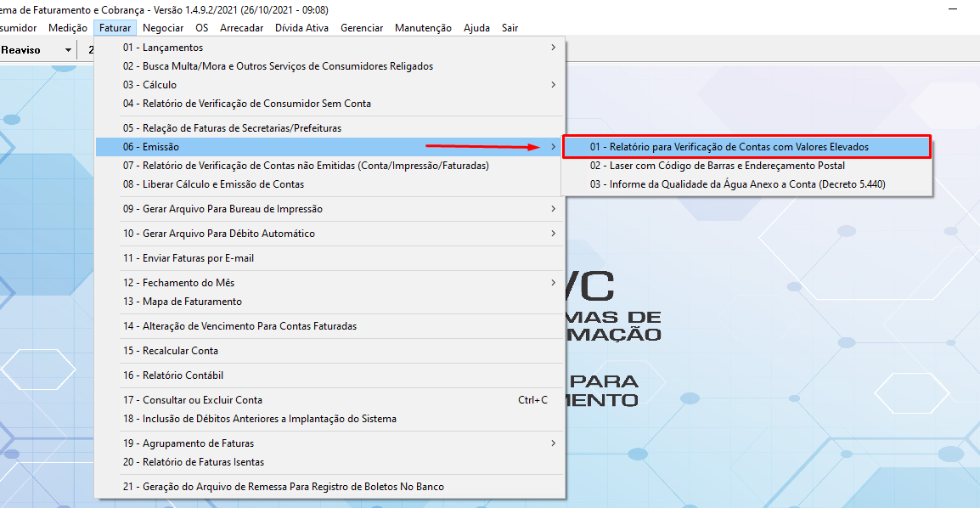The image size is (980, 508).
Task: Click 08 - Liberar Cálculo e Emissão de Contas
Action: (213, 184)
